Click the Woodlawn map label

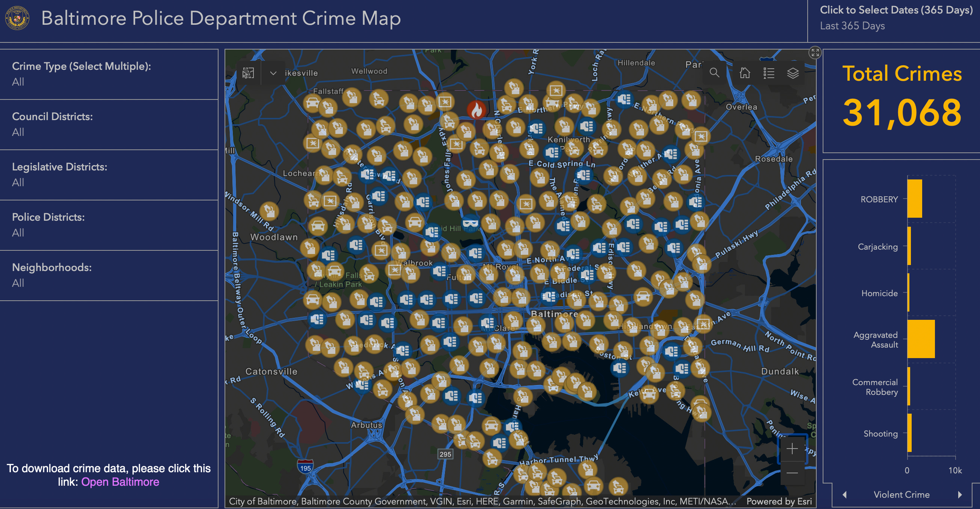pos(274,237)
